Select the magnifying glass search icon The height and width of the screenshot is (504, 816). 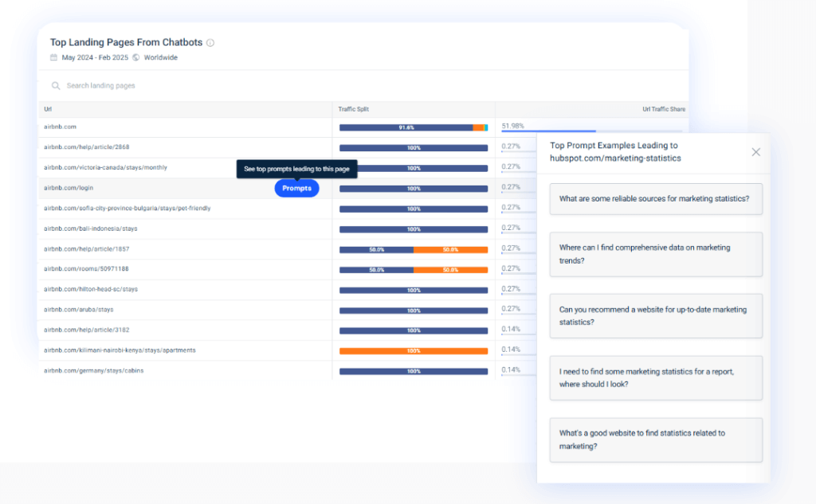(x=55, y=85)
